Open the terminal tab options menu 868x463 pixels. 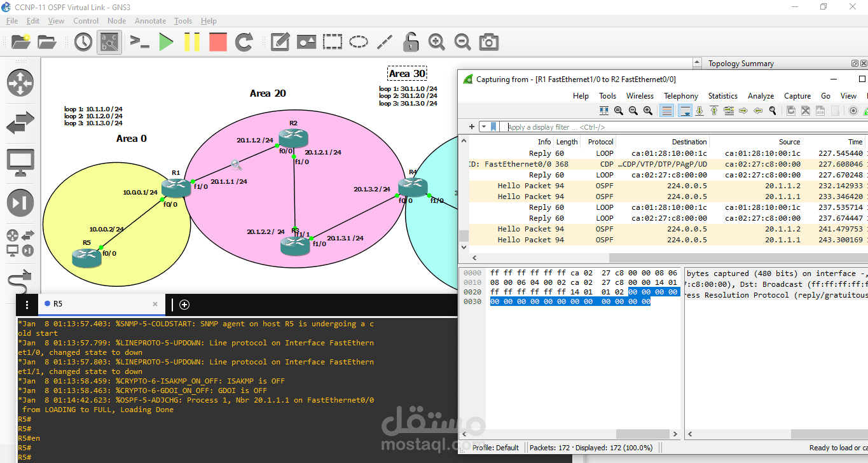tap(27, 305)
